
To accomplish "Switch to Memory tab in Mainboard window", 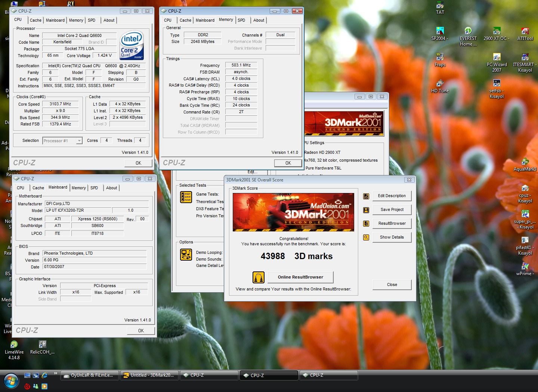I will 78,188.
